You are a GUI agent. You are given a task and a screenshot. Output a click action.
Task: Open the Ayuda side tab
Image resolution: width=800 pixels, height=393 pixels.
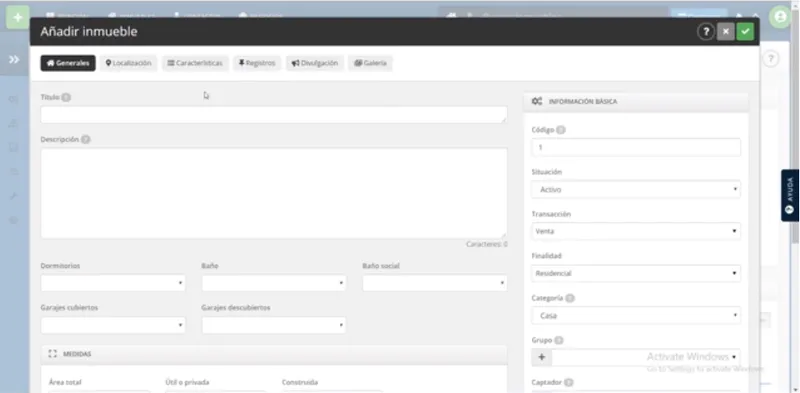790,195
